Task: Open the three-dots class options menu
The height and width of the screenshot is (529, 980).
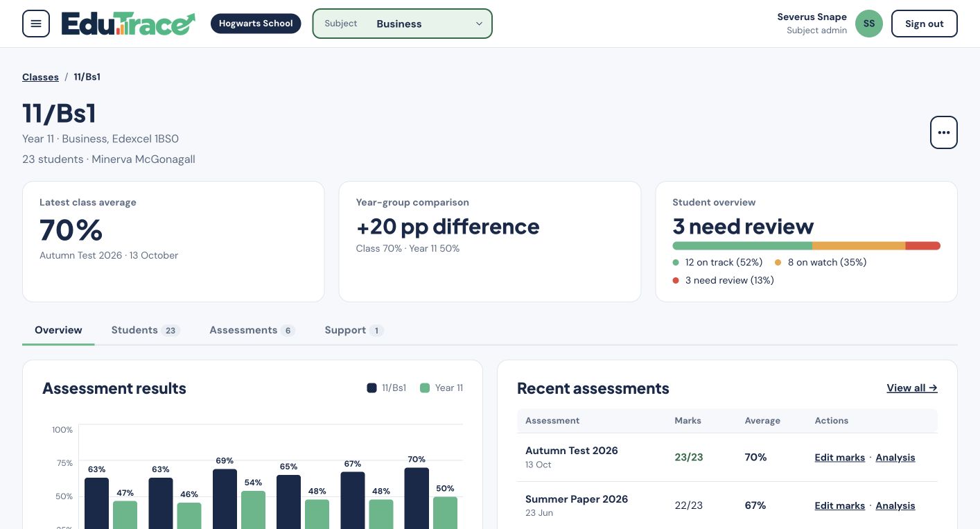Action: [x=943, y=132]
